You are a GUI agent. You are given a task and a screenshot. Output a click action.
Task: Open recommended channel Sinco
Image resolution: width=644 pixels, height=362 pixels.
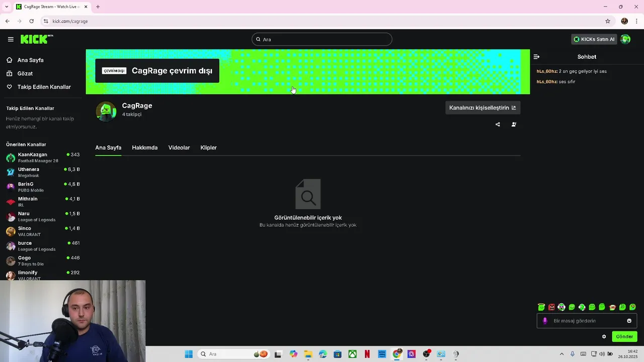click(43, 231)
